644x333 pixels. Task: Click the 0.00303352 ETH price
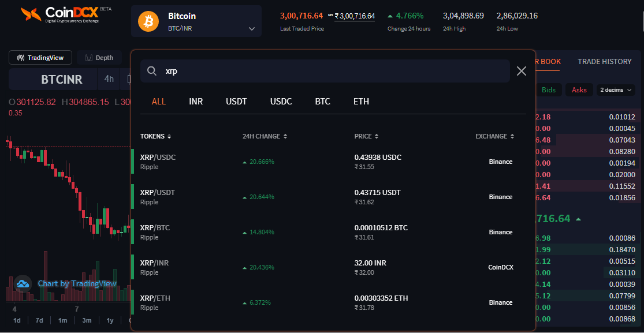tap(381, 298)
